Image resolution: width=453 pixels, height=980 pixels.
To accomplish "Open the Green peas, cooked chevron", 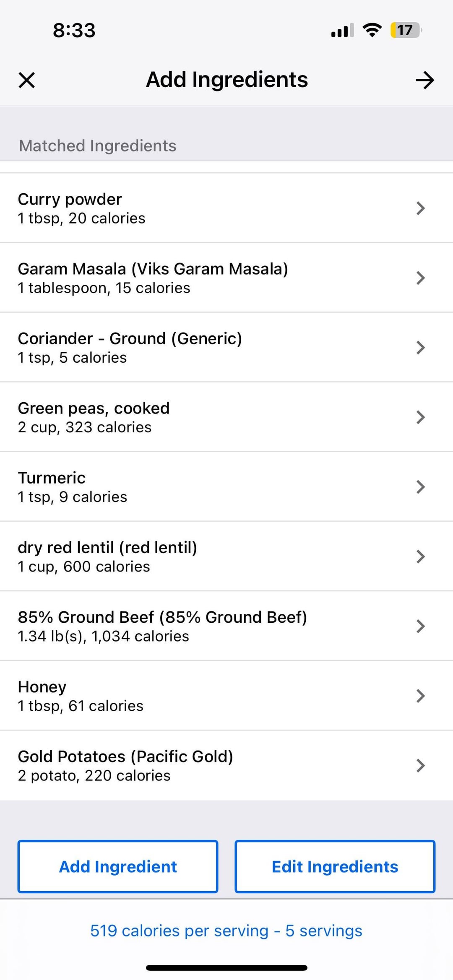I will point(420,417).
